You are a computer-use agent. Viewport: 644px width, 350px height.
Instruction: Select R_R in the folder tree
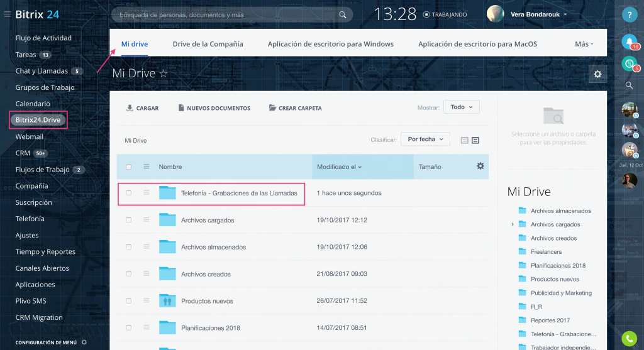pos(536,307)
